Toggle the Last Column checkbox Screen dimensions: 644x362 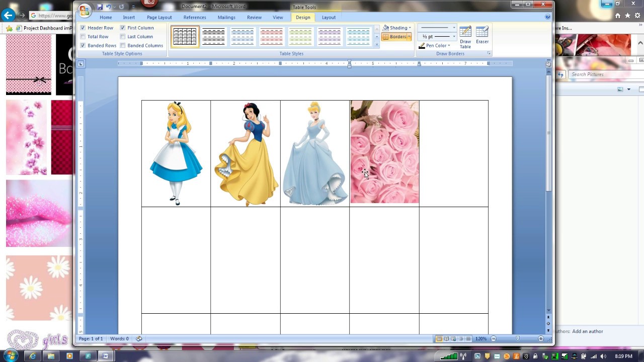pyautogui.click(x=123, y=37)
